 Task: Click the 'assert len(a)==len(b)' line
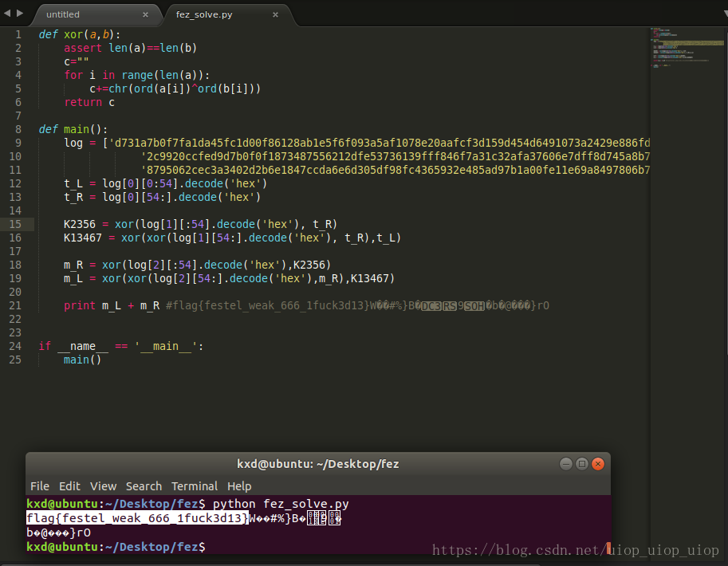[131, 48]
